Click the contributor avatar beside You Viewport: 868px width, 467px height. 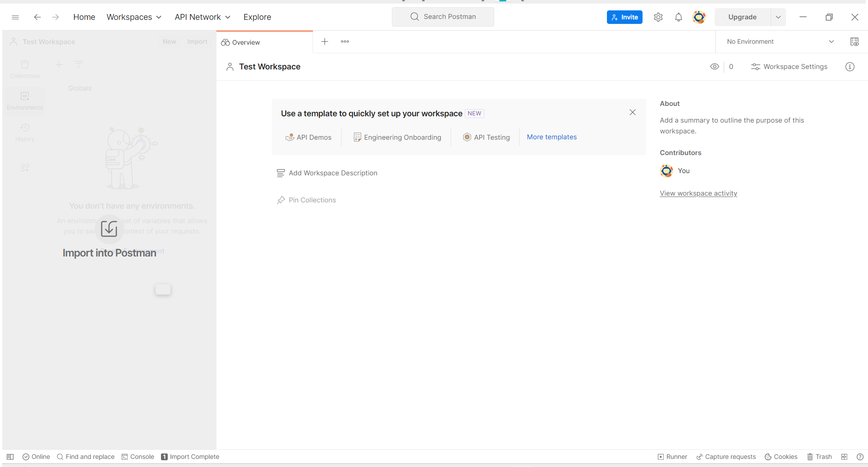[x=666, y=171]
